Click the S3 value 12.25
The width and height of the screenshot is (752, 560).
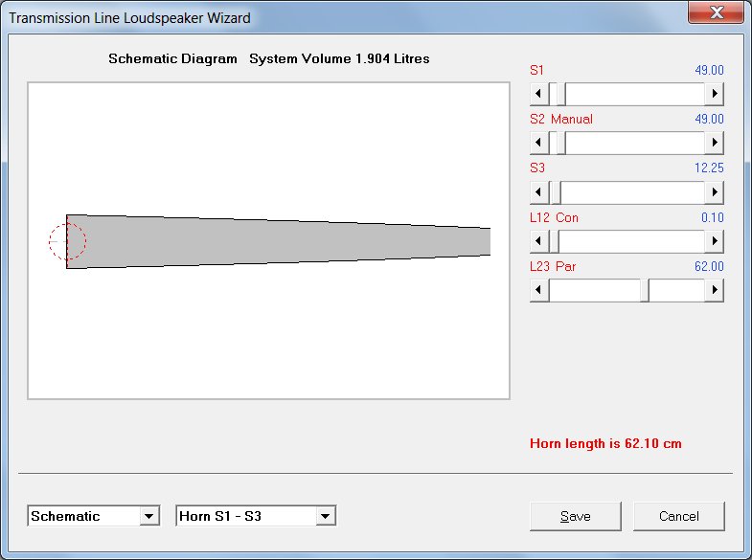[709, 168]
